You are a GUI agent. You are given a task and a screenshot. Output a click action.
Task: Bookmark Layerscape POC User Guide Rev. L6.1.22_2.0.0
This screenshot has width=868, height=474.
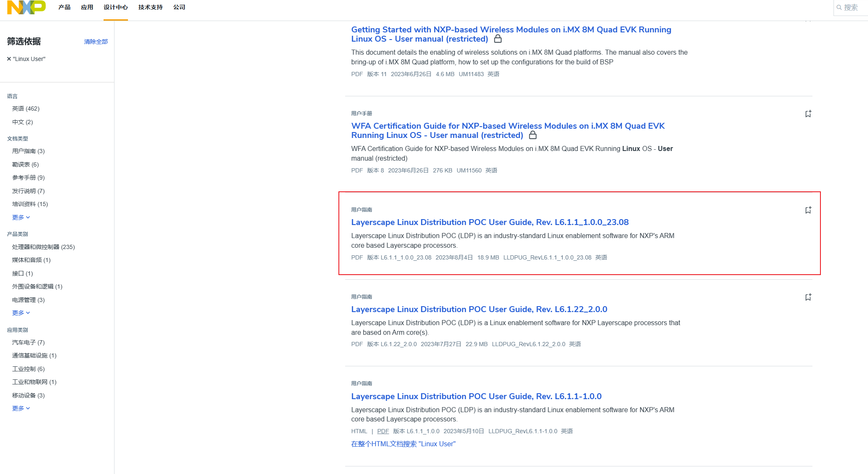[808, 297]
